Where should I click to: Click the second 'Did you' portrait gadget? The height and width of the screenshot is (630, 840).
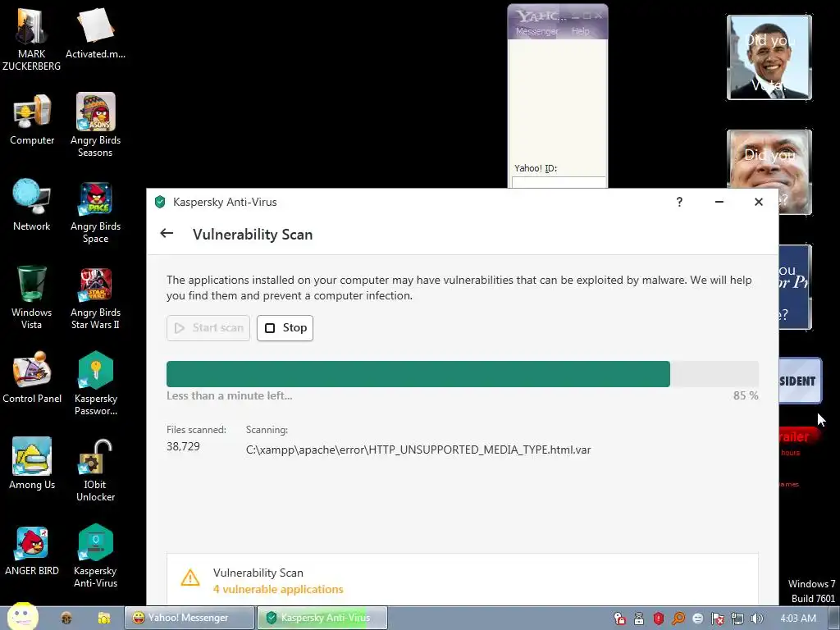(x=769, y=172)
